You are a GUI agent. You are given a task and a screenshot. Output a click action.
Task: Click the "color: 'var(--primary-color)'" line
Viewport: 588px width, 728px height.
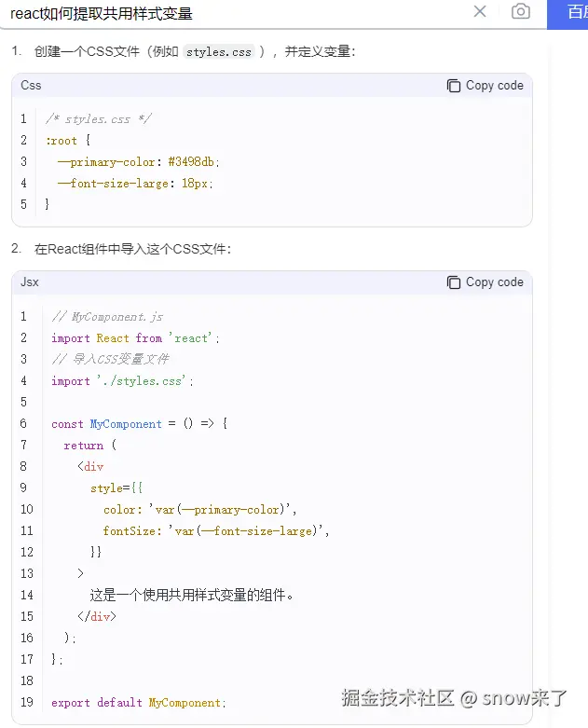point(200,510)
